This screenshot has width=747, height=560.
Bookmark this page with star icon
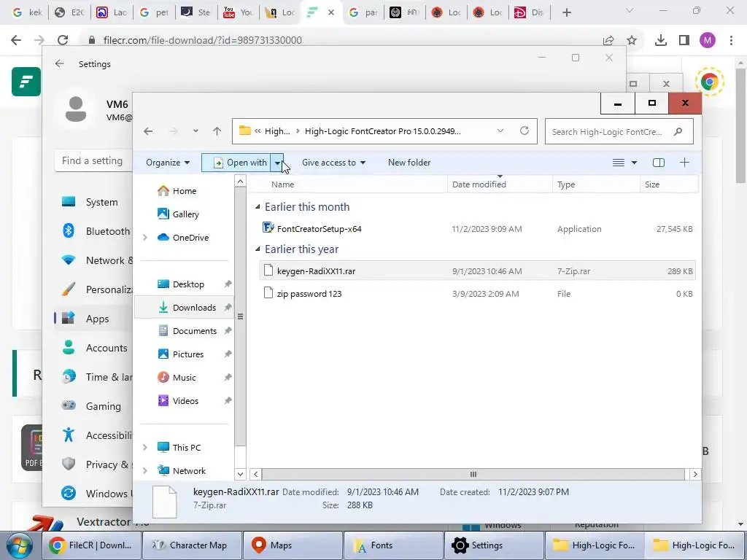pos(632,40)
